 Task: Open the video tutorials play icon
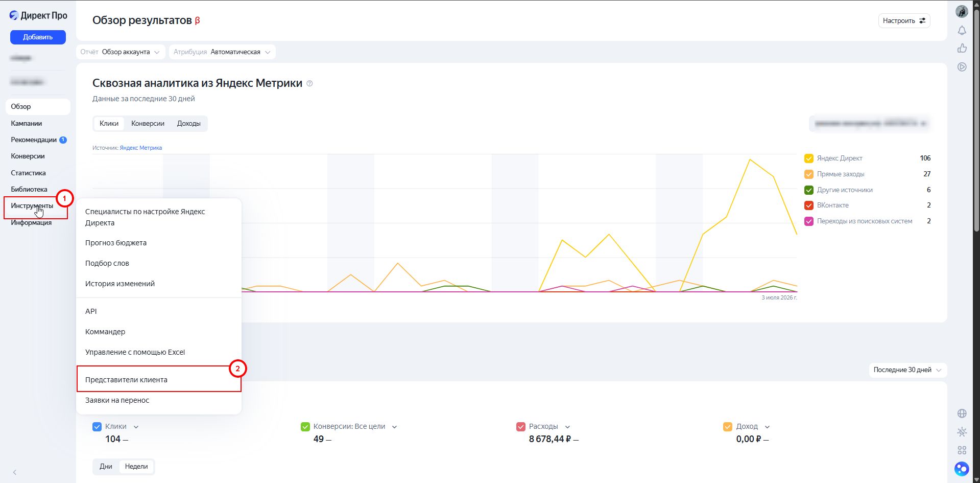tap(962, 67)
